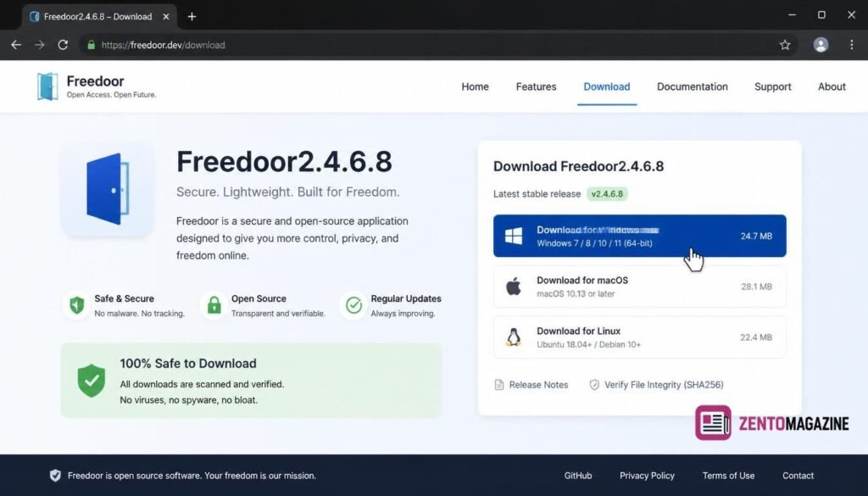Open the Documentation nav item

tap(692, 87)
